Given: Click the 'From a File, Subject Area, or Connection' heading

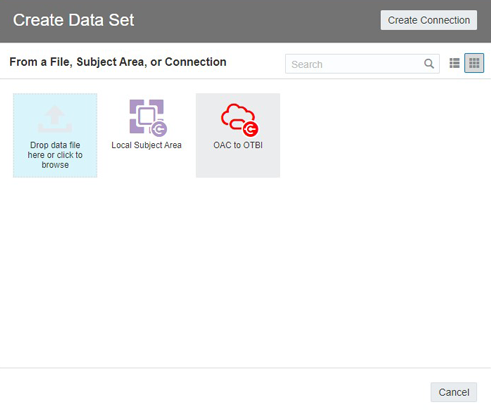Looking at the screenshot, I should coord(118,62).
